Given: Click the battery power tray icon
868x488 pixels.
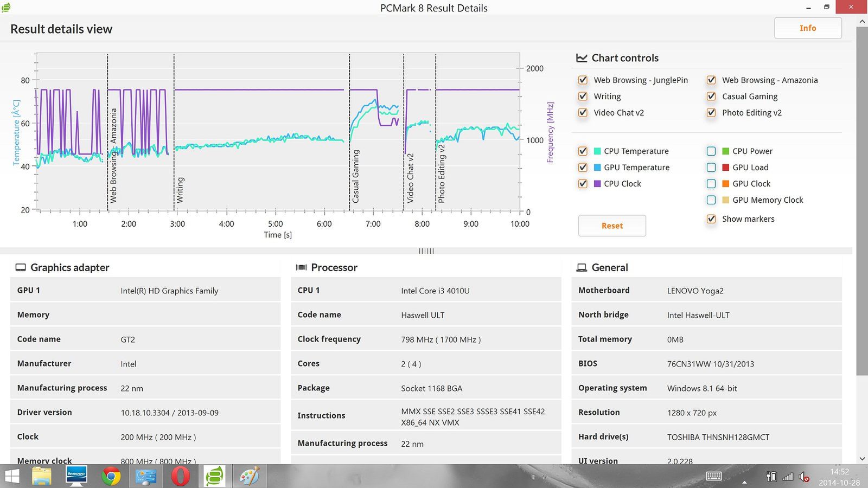Looking at the screenshot, I should [x=771, y=477].
